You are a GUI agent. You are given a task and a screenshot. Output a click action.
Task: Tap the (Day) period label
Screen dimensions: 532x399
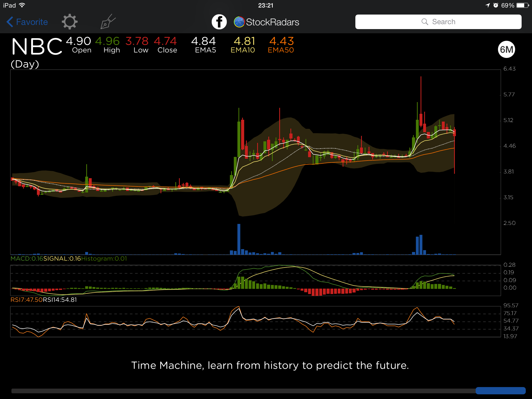click(25, 64)
